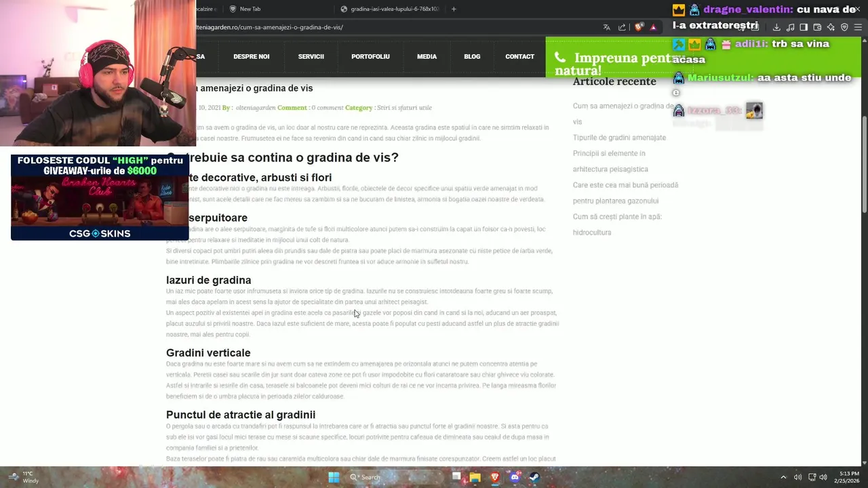Click the Comment link in post meta
The height and width of the screenshot is (488, 868).
point(292,108)
